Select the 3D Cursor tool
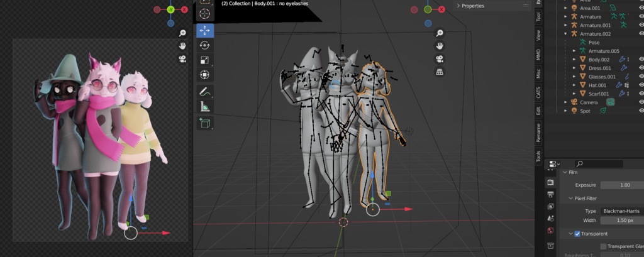Viewport: 644px width, 257px height. coord(204,14)
